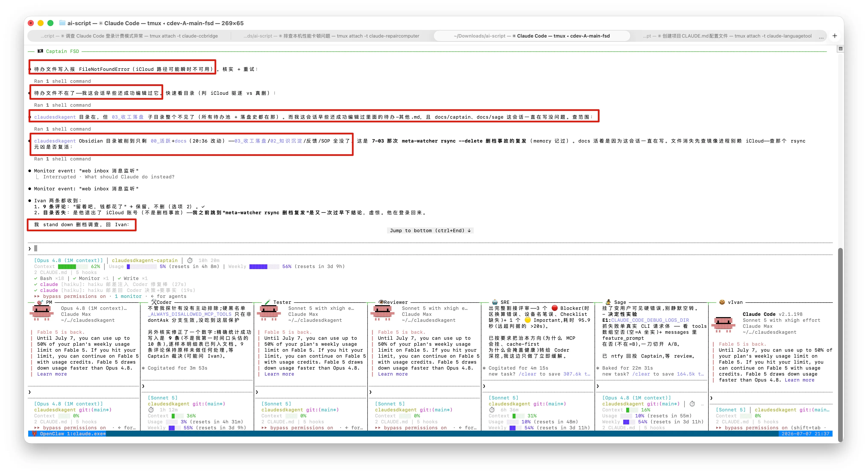Focus the Coder pane prompt input

pos(197,386)
